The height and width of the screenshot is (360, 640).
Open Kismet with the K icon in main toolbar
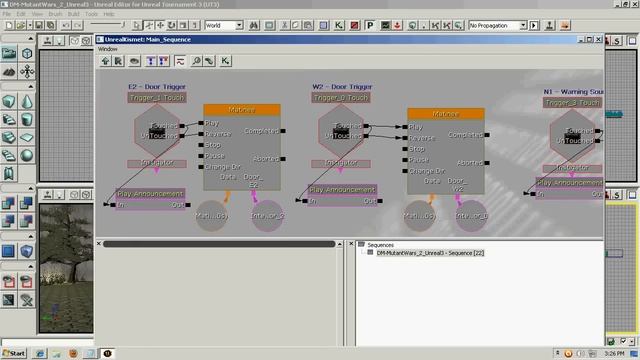pyautogui.click(x=339, y=25)
